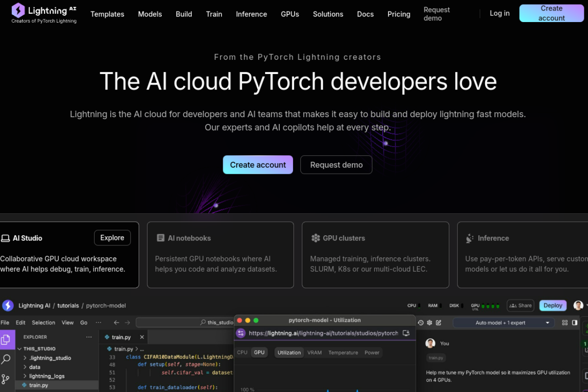
Task: Click the lightning bolt logo beside the studio breadcrumb
Action: 8,306
